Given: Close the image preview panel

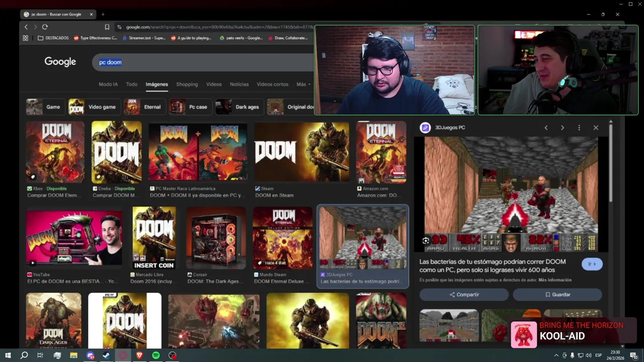Looking at the screenshot, I should click(596, 128).
